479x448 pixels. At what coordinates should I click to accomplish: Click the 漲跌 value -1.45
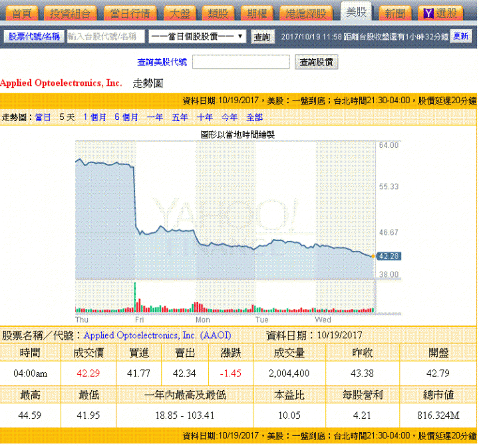tap(231, 373)
